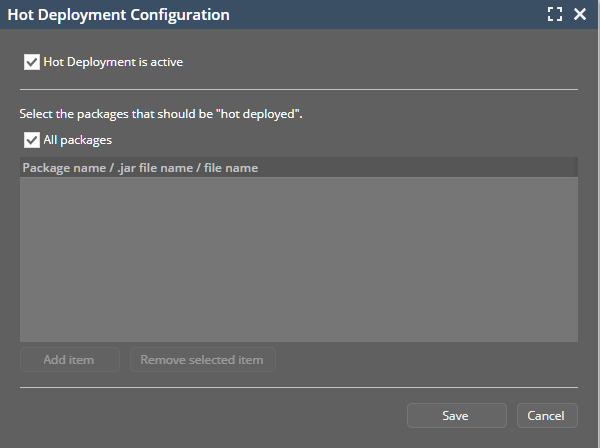Uncheck the All packages checkbox
Screen dimensions: 600x448
point(31,140)
